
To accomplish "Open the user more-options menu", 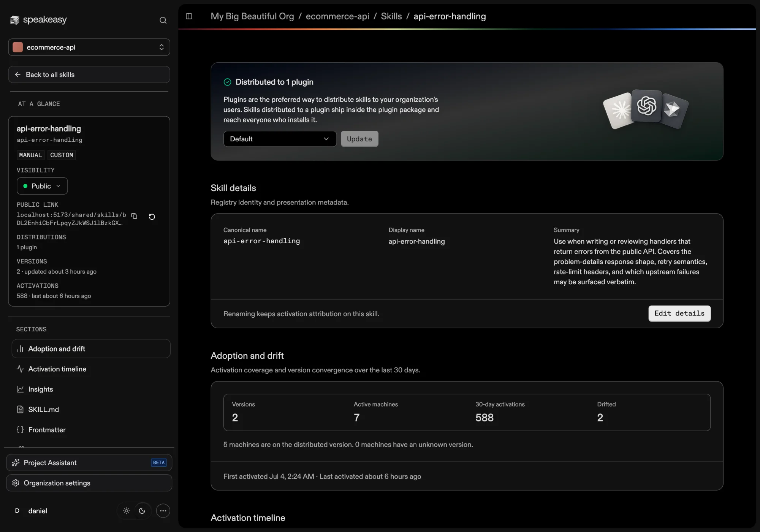I will (163, 511).
